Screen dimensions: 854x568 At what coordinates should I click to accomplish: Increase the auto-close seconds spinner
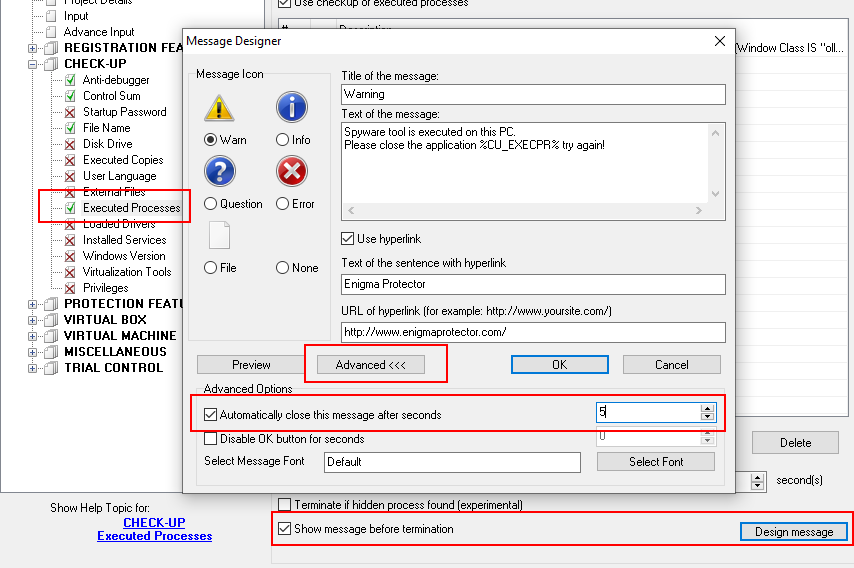707,408
